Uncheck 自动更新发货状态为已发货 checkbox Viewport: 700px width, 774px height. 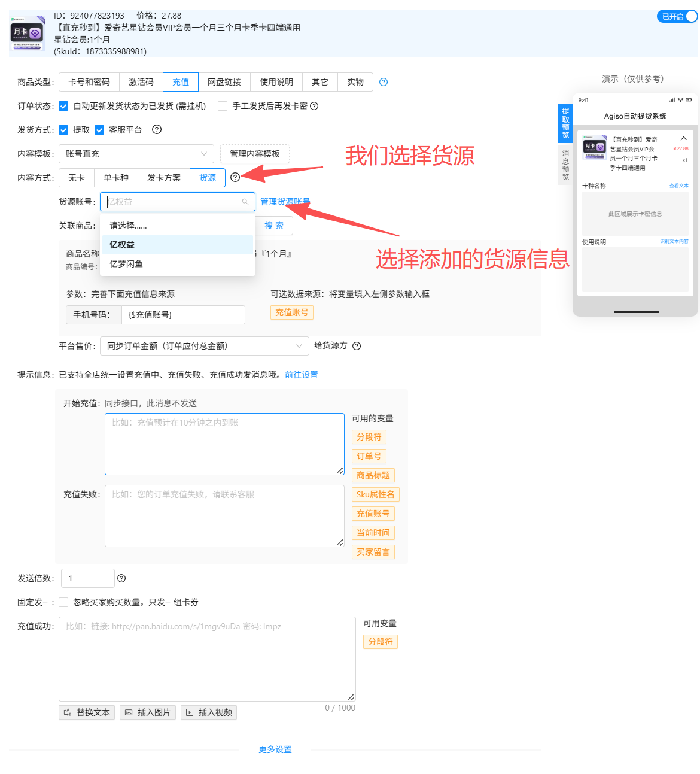(x=63, y=106)
